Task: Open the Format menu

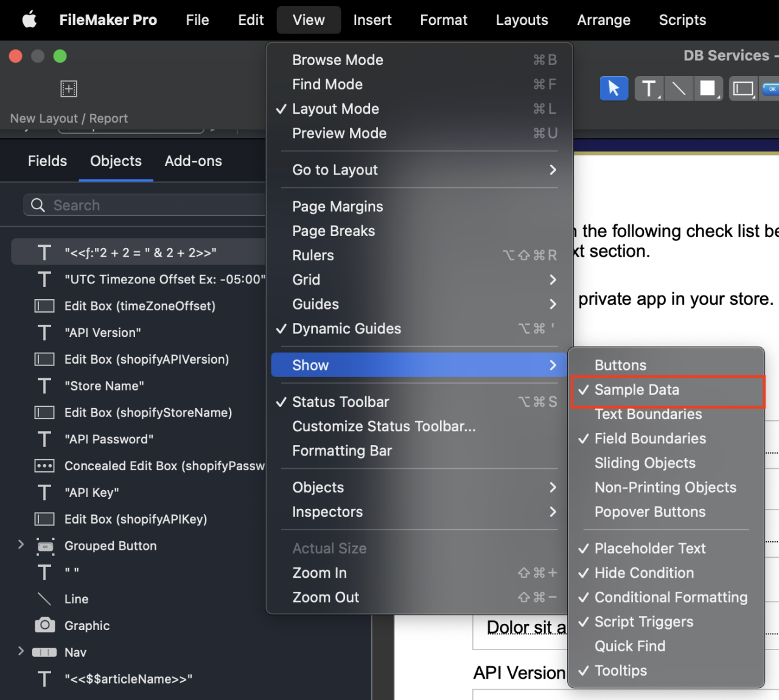Action: pyautogui.click(x=444, y=20)
